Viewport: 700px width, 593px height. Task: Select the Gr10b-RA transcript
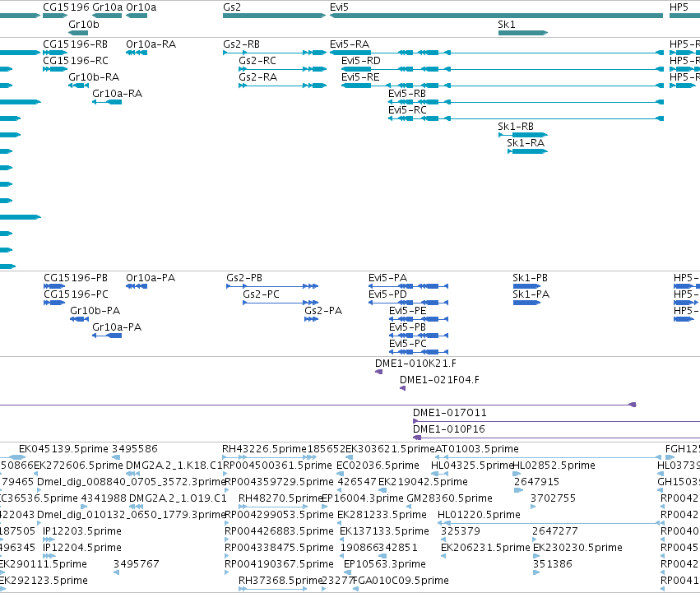pyautogui.click(x=78, y=86)
